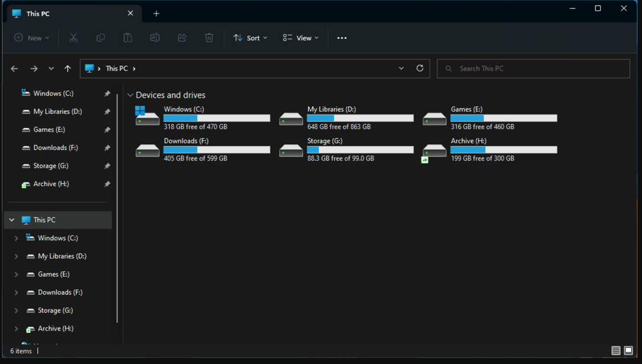Refresh the This PC view

tap(419, 68)
